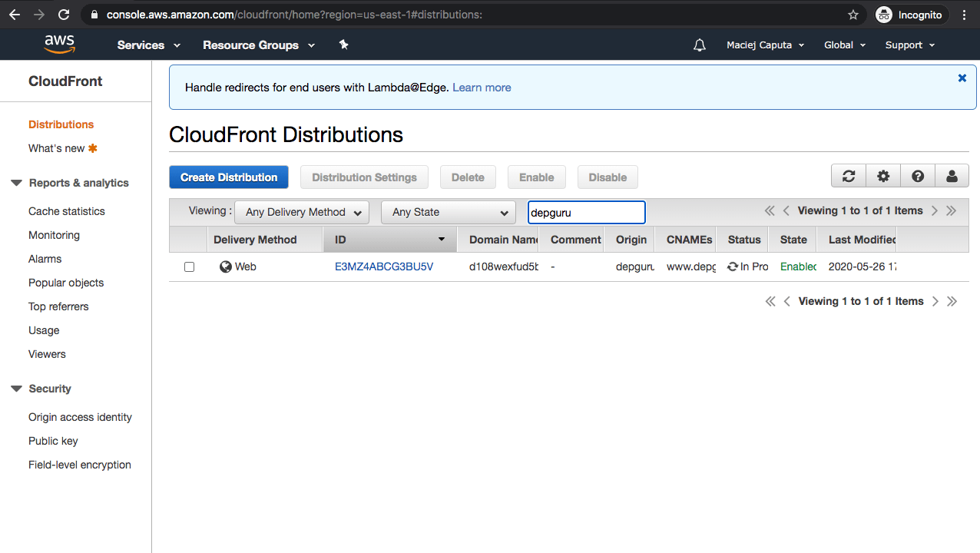
Task: Click the user profile icon button
Action: 952,177
